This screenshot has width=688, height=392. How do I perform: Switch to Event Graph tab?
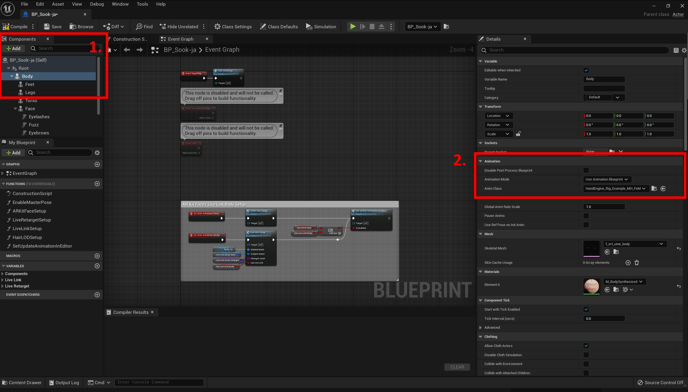180,39
